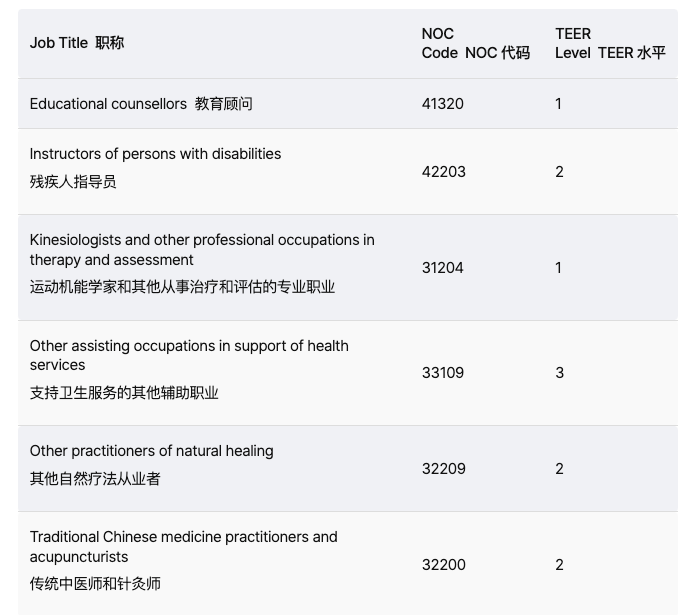Click the Chinese text 传统中医师和针灸师
Viewport: 696px width, 615px height.
click(95, 584)
